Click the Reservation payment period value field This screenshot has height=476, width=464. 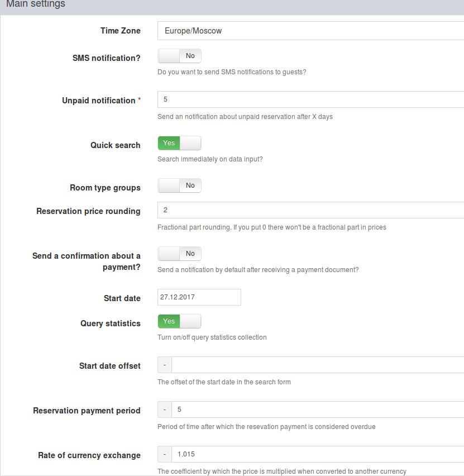tap(318, 410)
